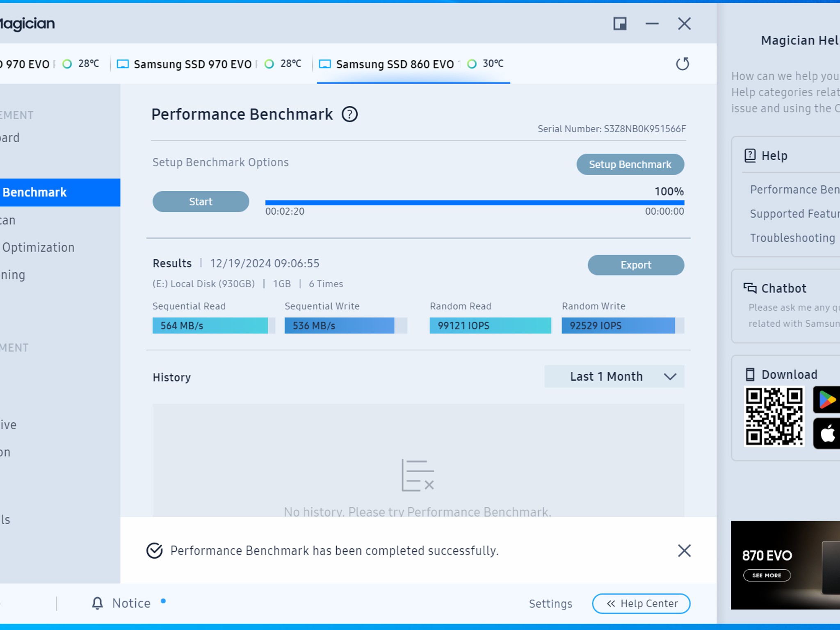The width and height of the screenshot is (840, 630).
Task: Click the refresh drive list icon
Action: [682, 64]
